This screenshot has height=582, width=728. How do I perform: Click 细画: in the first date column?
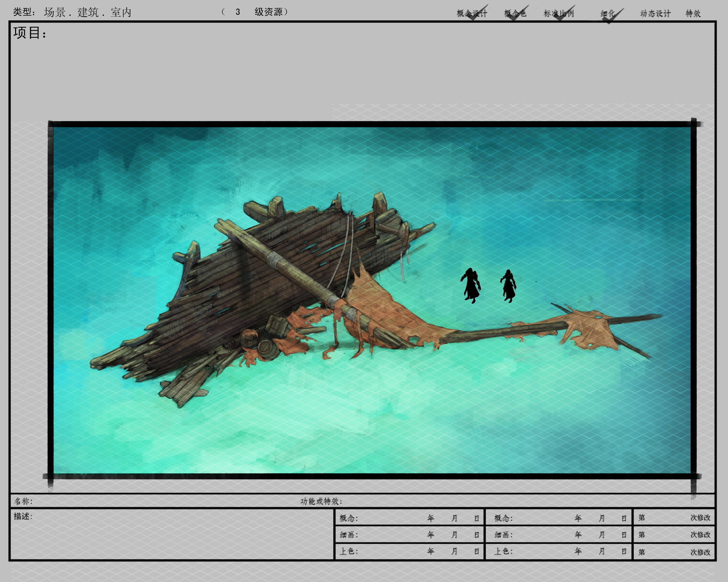348,534
